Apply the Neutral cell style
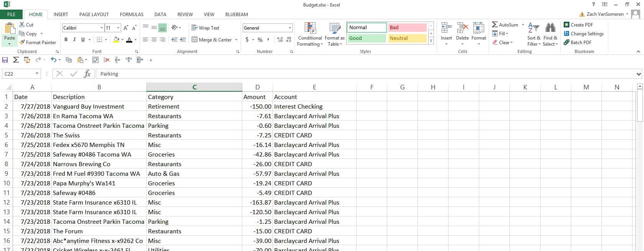The height and width of the screenshot is (251, 644). point(407,38)
